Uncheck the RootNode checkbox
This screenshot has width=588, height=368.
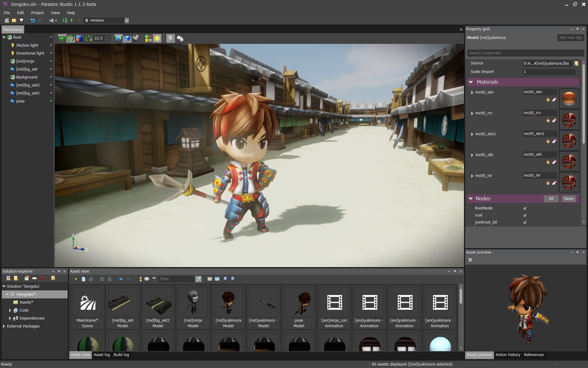[525, 208]
